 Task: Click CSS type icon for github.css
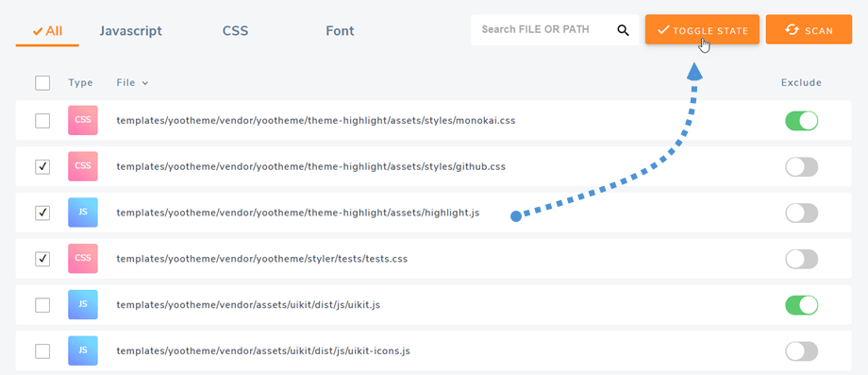(83, 166)
